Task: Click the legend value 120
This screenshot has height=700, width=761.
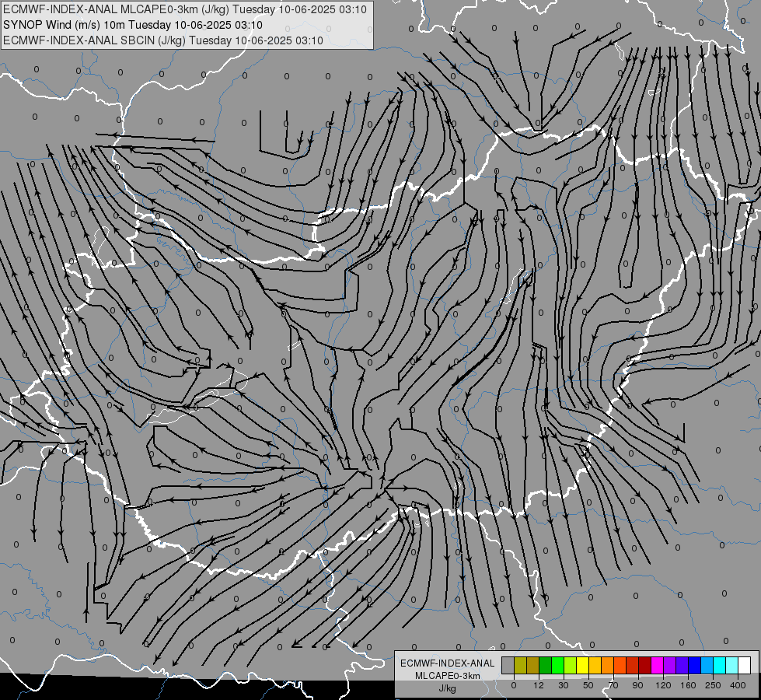Action: pos(663,685)
